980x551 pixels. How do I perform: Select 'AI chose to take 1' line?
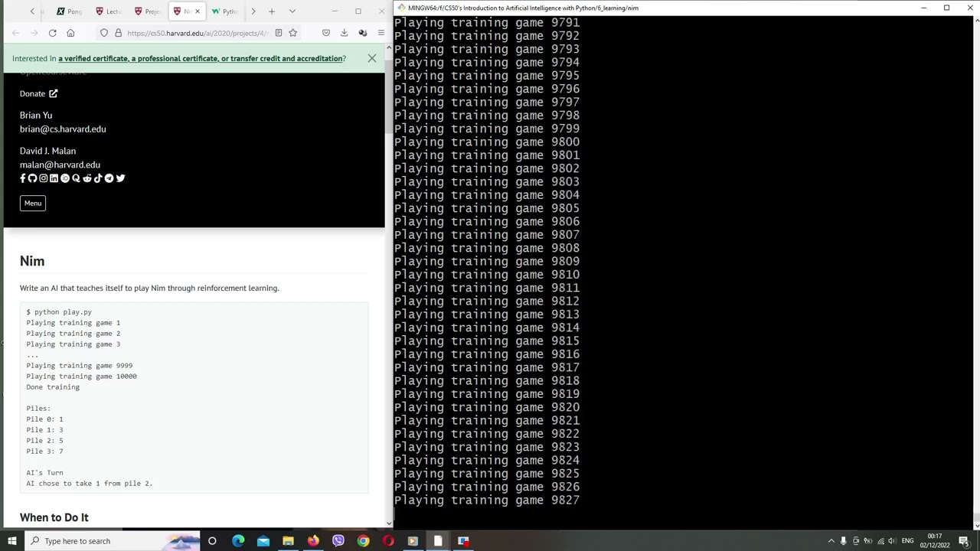pos(89,484)
